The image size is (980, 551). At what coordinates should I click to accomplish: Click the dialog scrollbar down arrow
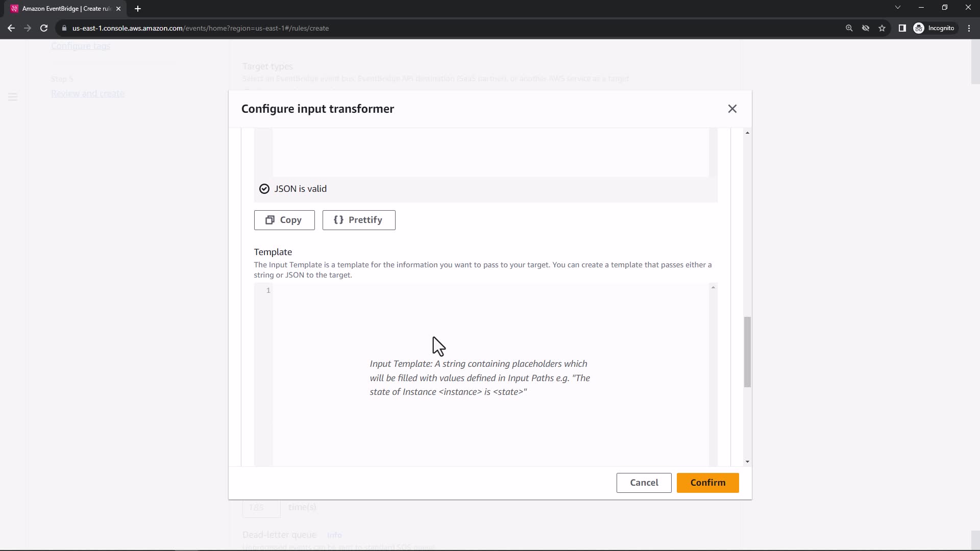747,462
